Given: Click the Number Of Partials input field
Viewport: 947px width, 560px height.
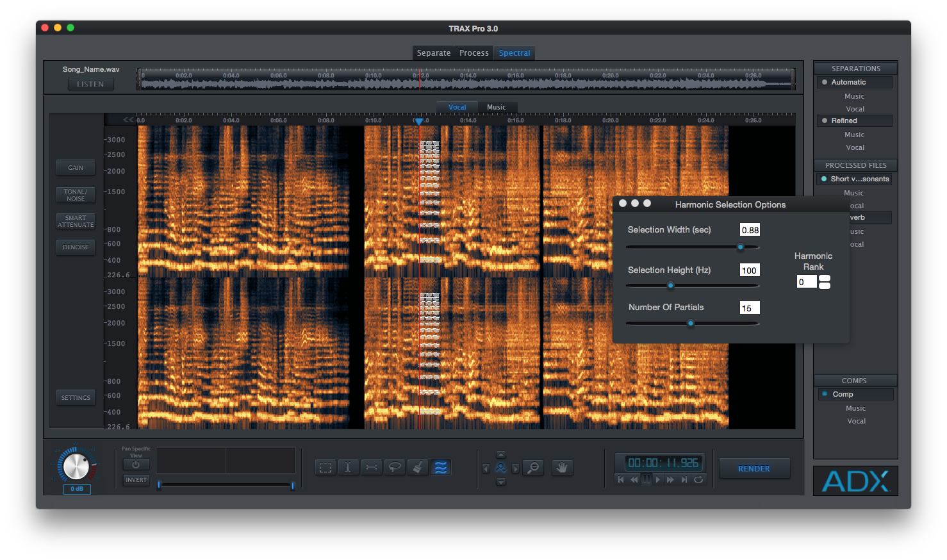Looking at the screenshot, I should click(x=749, y=308).
